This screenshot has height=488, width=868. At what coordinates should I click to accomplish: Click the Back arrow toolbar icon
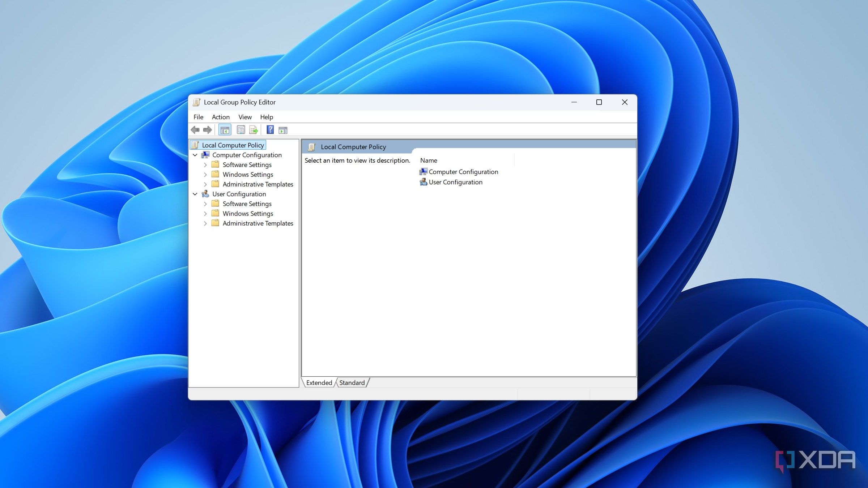pyautogui.click(x=195, y=130)
